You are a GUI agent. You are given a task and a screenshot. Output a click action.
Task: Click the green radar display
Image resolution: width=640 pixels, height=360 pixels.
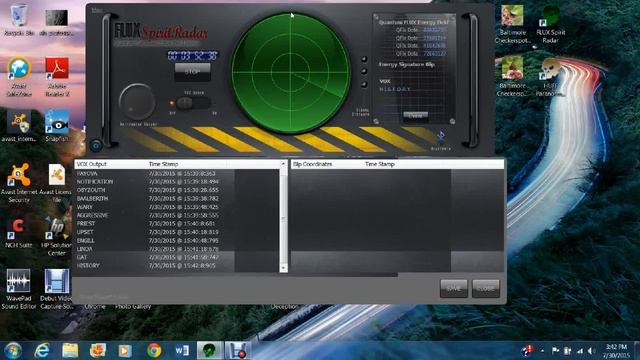tap(291, 73)
